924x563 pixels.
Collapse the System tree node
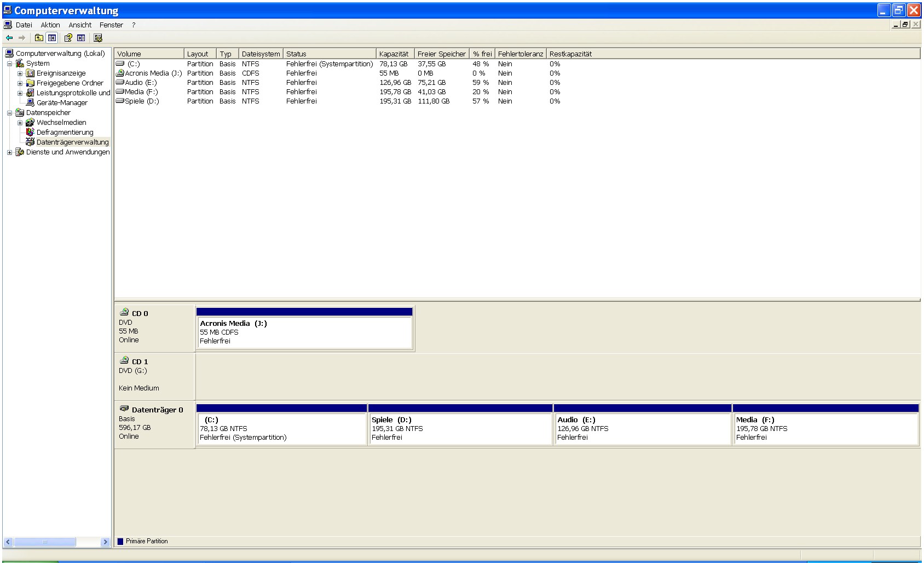tap(9, 64)
